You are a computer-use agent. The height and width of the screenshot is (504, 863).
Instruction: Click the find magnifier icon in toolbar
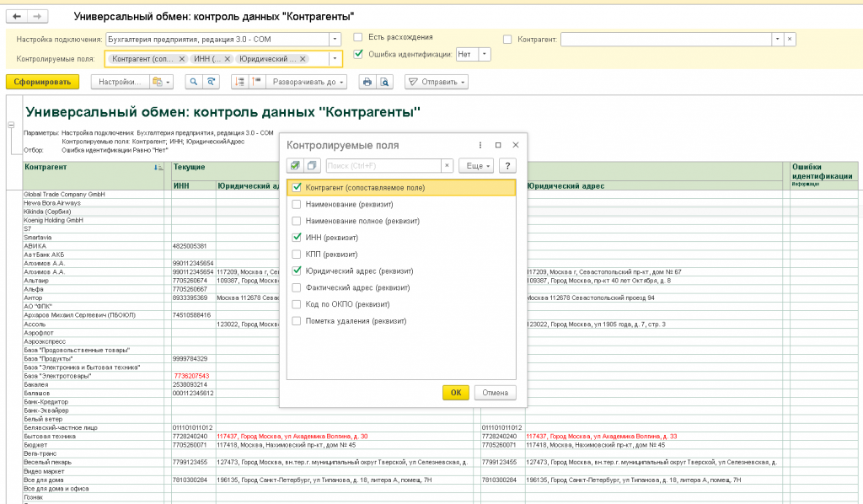tap(194, 82)
